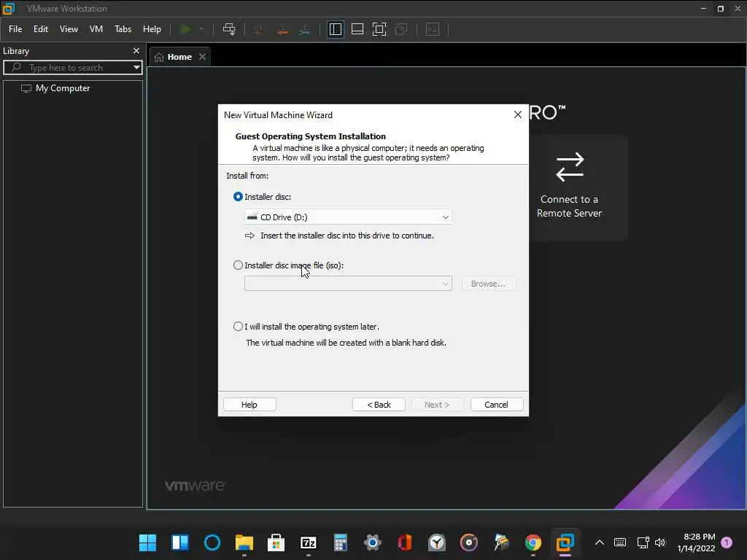Go back with the < Back button
Image resolution: width=747 pixels, height=560 pixels.
[x=379, y=404]
